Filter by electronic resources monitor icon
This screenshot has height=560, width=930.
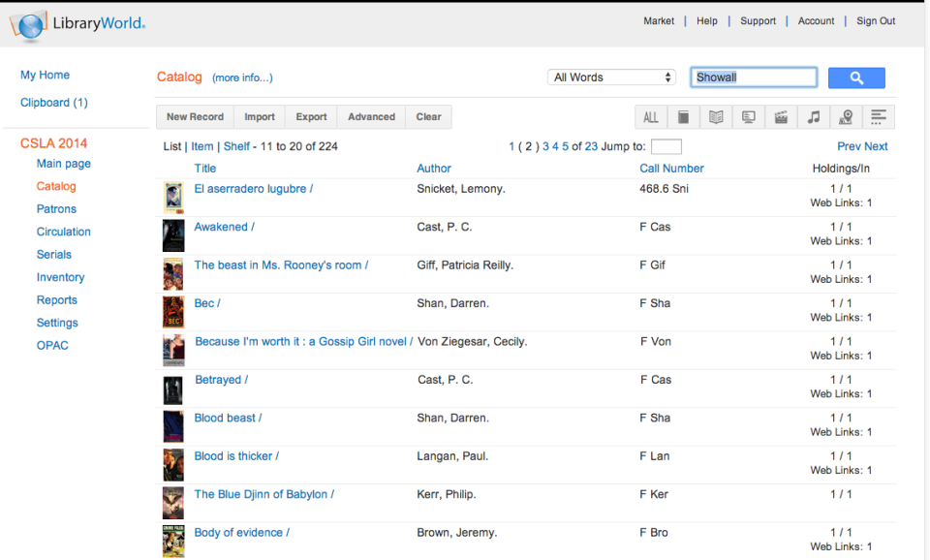click(748, 116)
